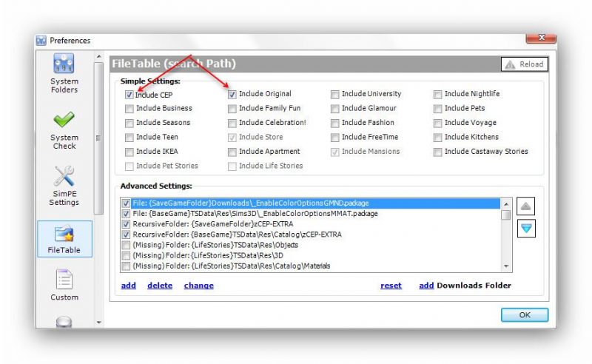The width and height of the screenshot is (592, 364).
Task: Toggle the Include CEP checkbox
Action: point(129,95)
